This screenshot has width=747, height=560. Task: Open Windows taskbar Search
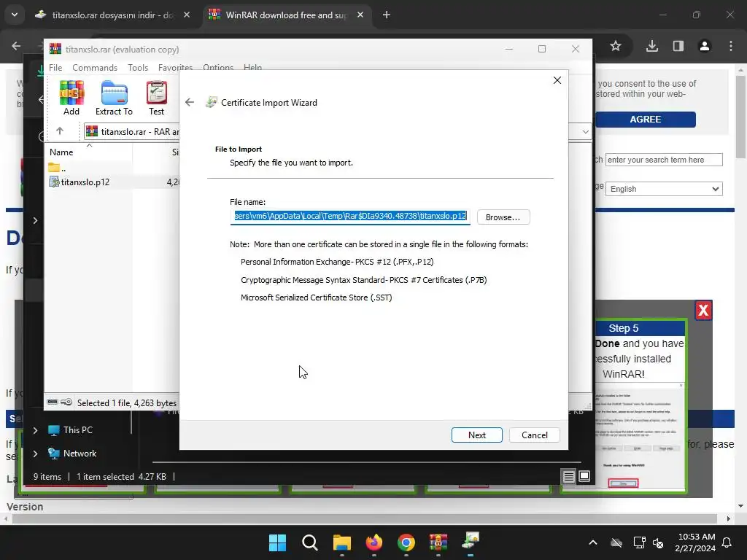[x=309, y=542]
